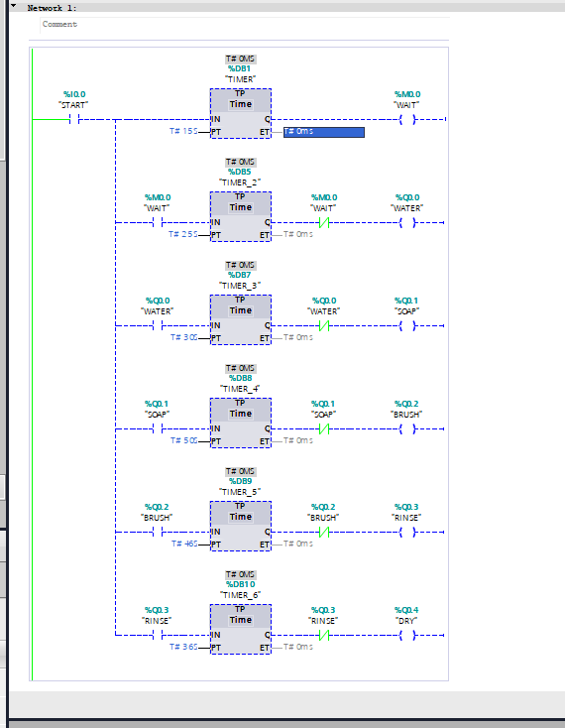The height and width of the screenshot is (728, 565).
Task: Click the T# 15S preset value
Action: pos(183,131)
